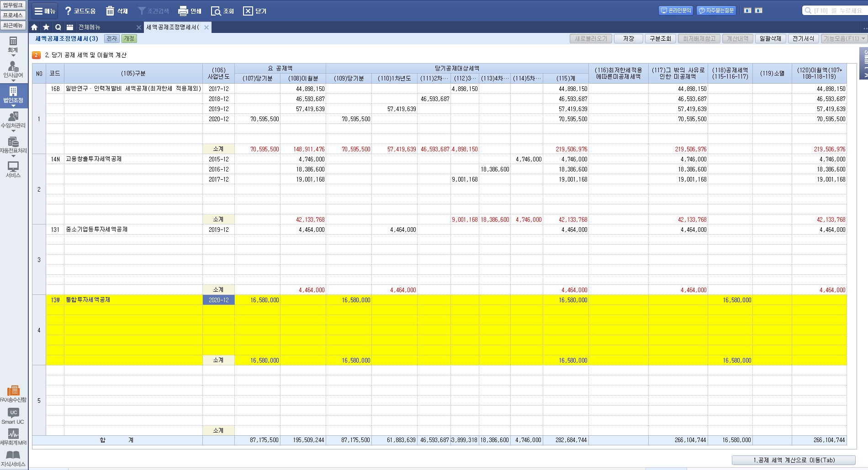Image resolution: width=868 pixels, height=470 pixels.
Task: Toggle the 개정 mode button
Action: pyautogui.click(x=129, y=39)
